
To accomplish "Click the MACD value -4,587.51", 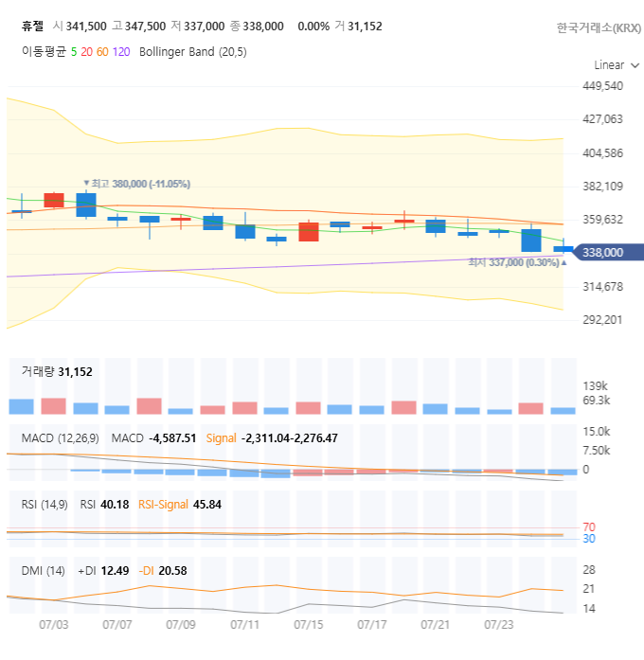I will coord(172,438).
